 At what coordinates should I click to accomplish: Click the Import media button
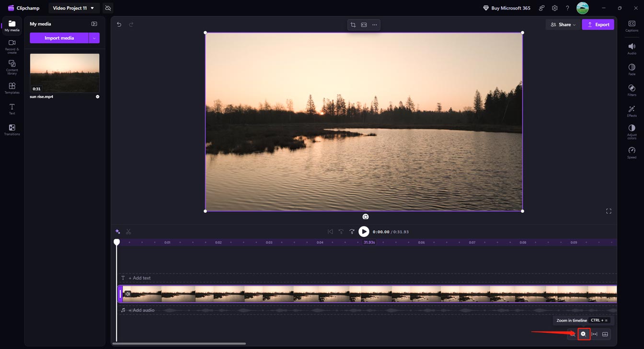coord(59,38)
